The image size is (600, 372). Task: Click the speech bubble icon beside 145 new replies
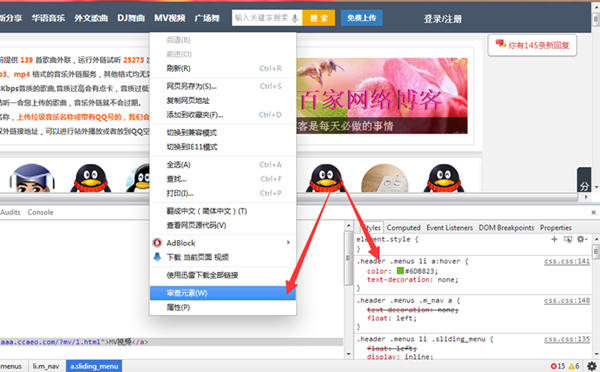point(501,44)
